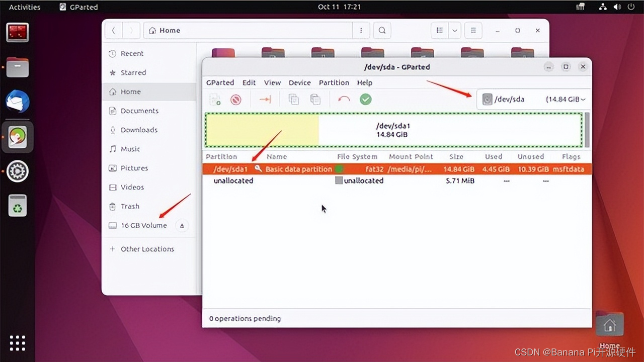Click the Paste partition toolbar icon
The image size is (644, 362).
[315, 100]
